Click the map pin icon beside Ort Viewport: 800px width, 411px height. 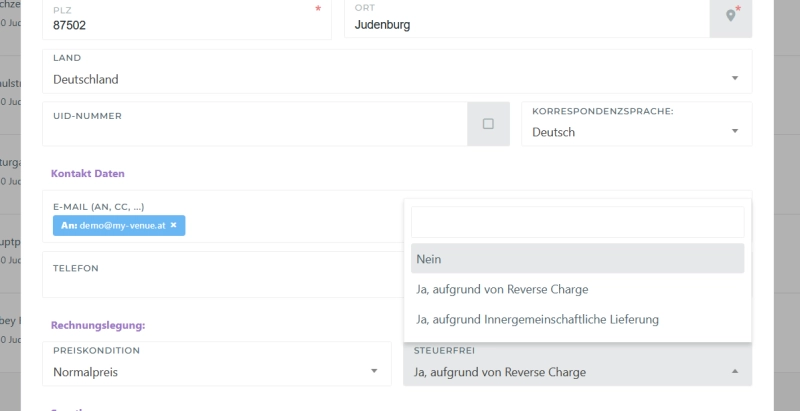731,16
